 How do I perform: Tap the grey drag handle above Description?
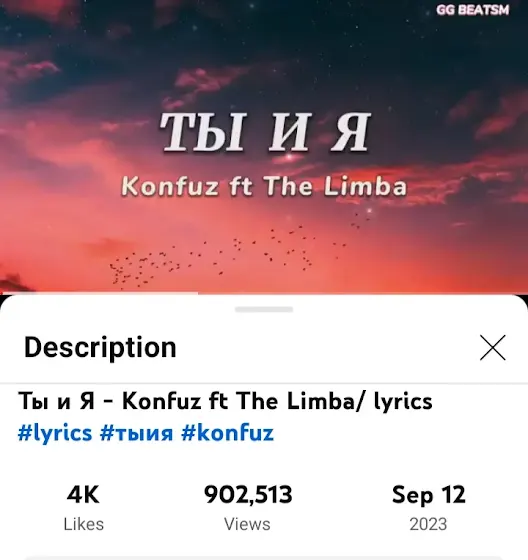click(x=264, y=309)
